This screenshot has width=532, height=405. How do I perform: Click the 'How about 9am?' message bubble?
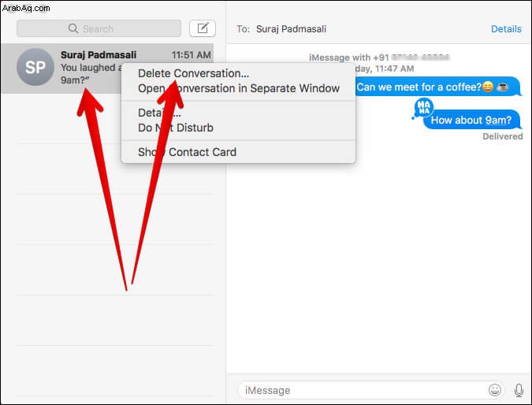[471, 120]
